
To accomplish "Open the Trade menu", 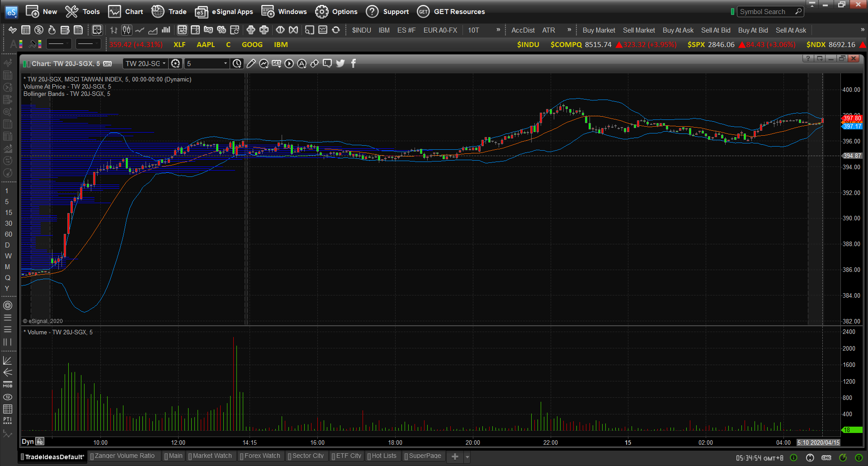I will [169, 12].
